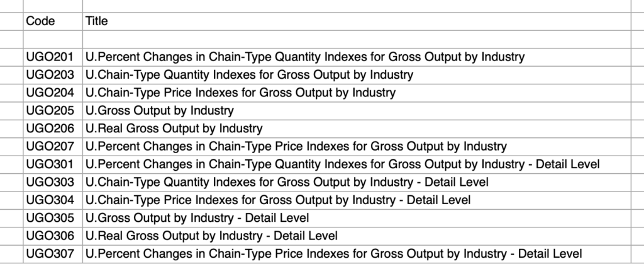This screenshot has width=644, height=264.
Task: Click the Code column header cell
Action: 41,21
